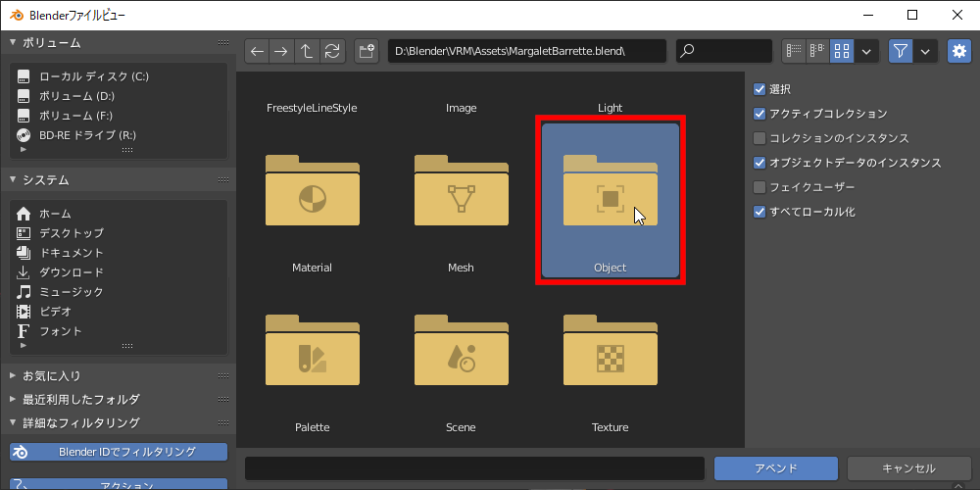Refresh the file list
980x490 pixels.
point(332,51)
